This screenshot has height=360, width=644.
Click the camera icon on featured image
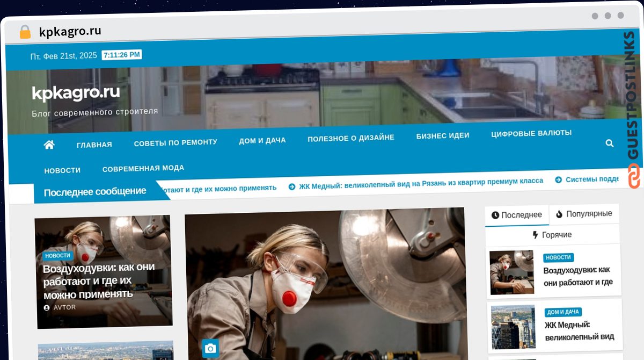210,349
